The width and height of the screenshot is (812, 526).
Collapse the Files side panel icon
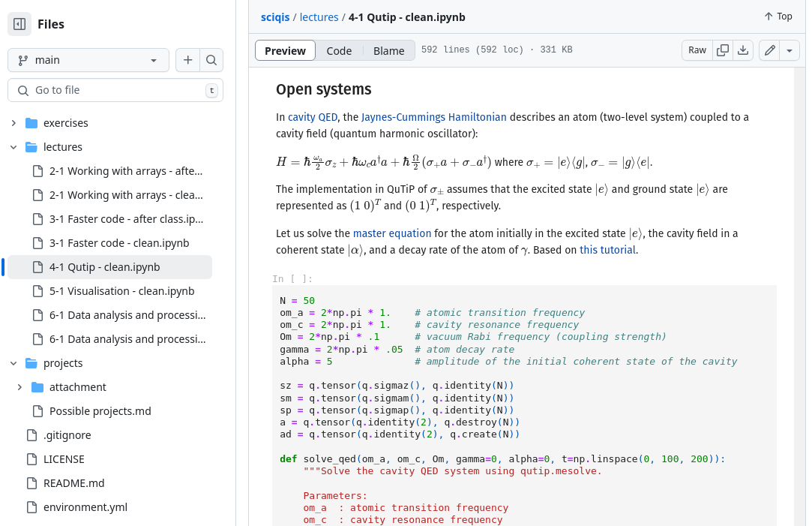pos(19,24)
